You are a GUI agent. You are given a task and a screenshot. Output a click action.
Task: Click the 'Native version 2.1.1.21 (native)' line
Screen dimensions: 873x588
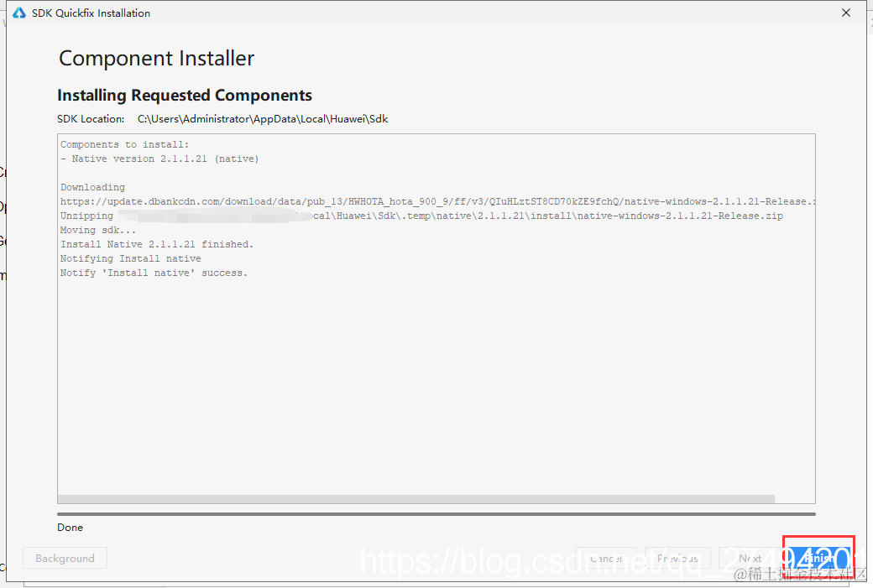click(159, 159)
